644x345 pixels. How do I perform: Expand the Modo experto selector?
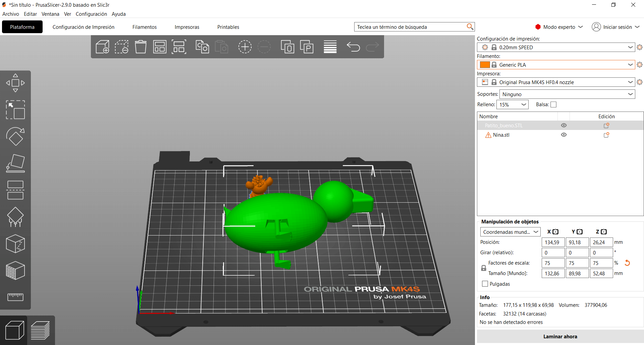pos(559,27)
